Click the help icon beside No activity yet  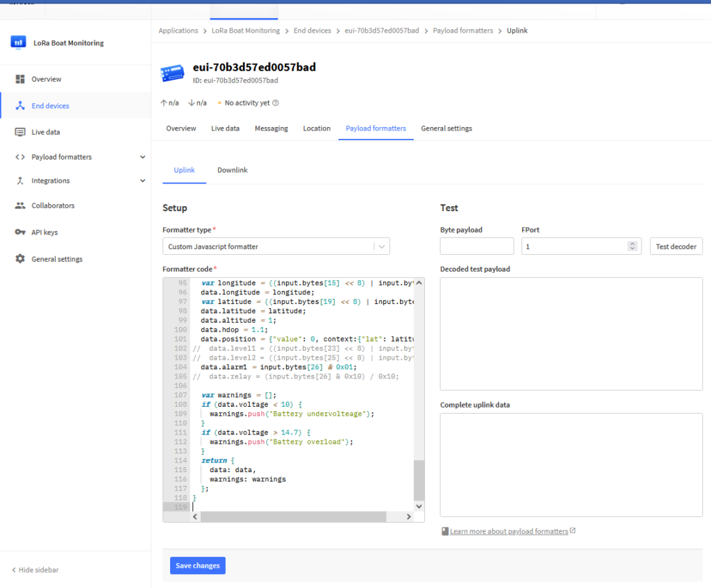pyautogui.click(x=276, y=103)
